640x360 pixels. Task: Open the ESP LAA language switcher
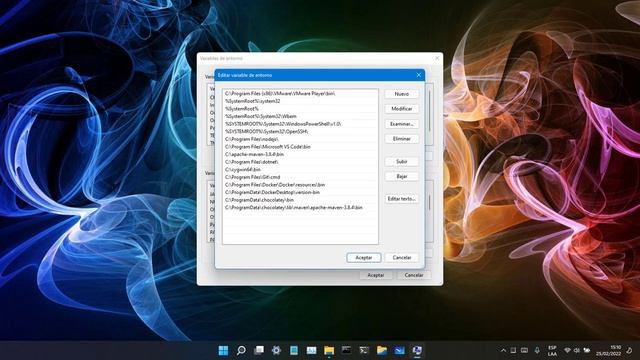point(552,351)
